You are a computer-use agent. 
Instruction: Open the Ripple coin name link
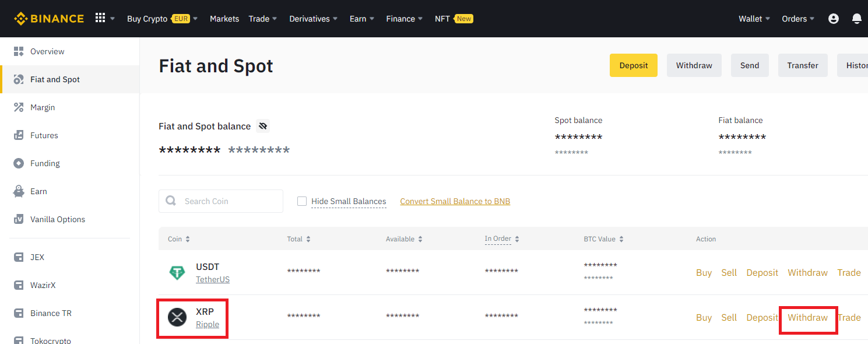click(x=208, y=324)
